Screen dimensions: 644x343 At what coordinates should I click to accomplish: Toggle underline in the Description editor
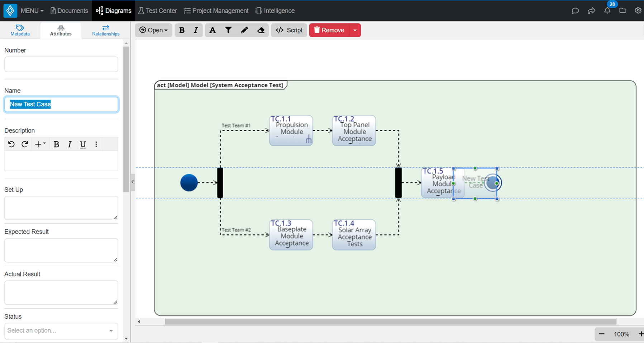coord(83,144)
